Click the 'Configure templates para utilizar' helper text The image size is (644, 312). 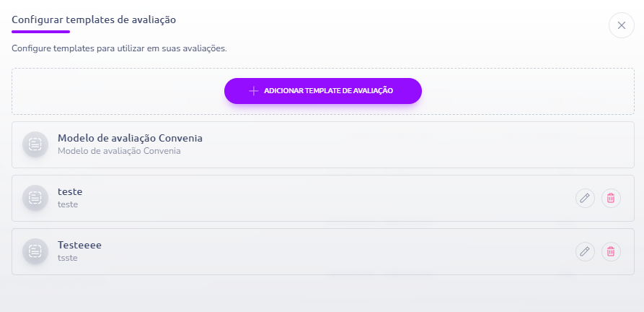119,48
